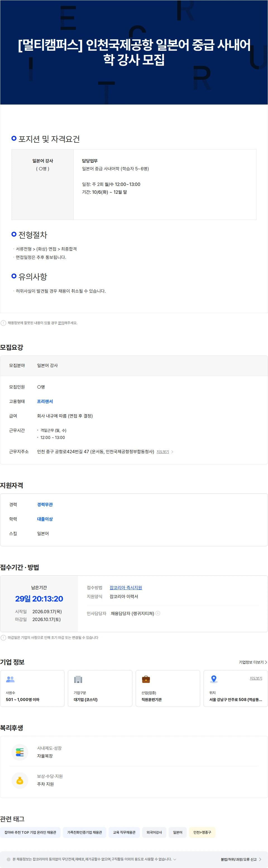268x868 pixels.
Task: Select 외국어강사 tag
Action: click(154, 832)
